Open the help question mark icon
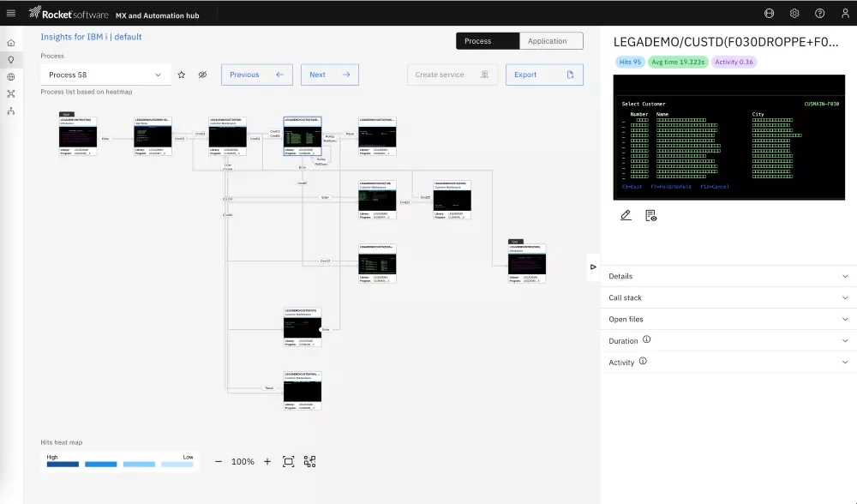857x504 pixels. coord(820,13)
